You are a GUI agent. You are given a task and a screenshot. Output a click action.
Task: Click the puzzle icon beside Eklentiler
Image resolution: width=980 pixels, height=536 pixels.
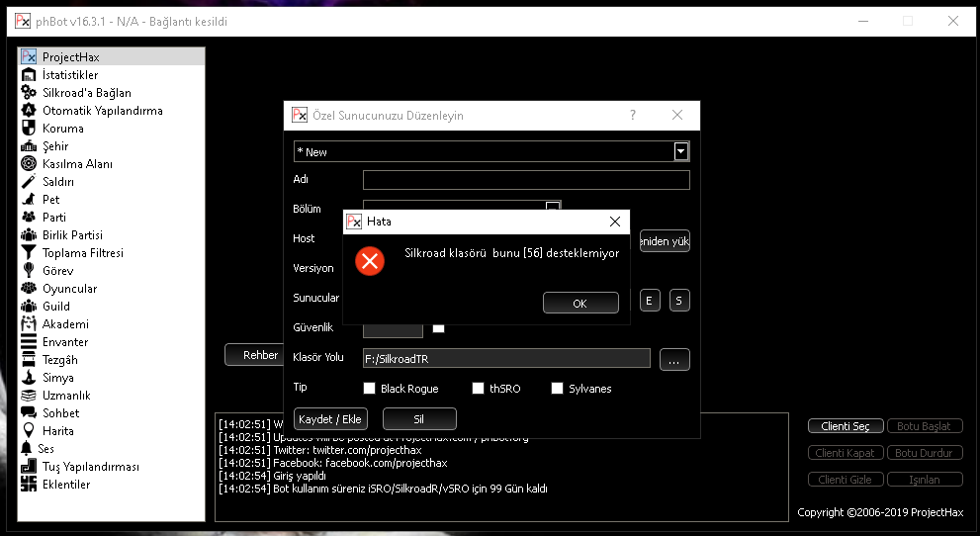(x=29, y=485)
